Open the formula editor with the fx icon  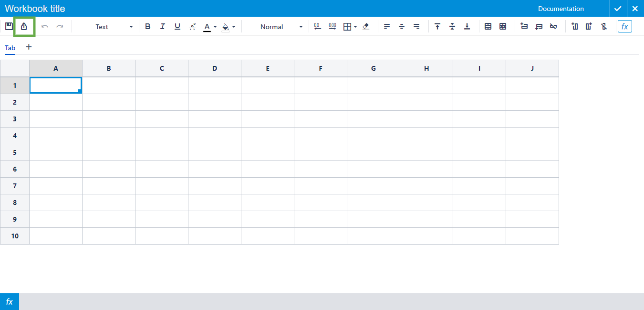pos(625,26)
